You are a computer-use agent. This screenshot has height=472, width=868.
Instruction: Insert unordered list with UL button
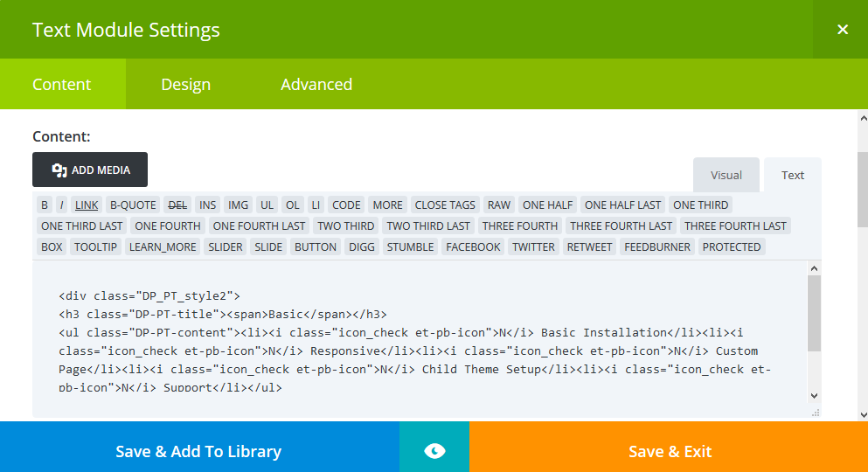pos(267,205)
